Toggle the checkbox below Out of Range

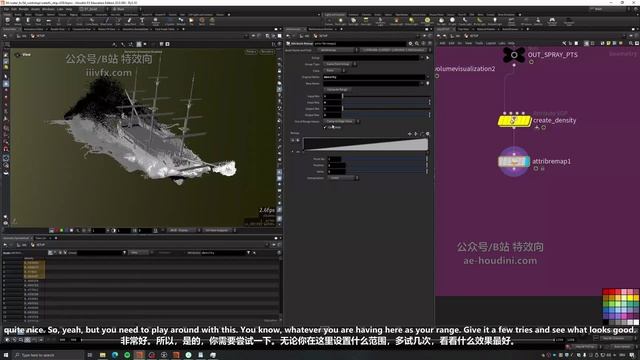[325, 127]
